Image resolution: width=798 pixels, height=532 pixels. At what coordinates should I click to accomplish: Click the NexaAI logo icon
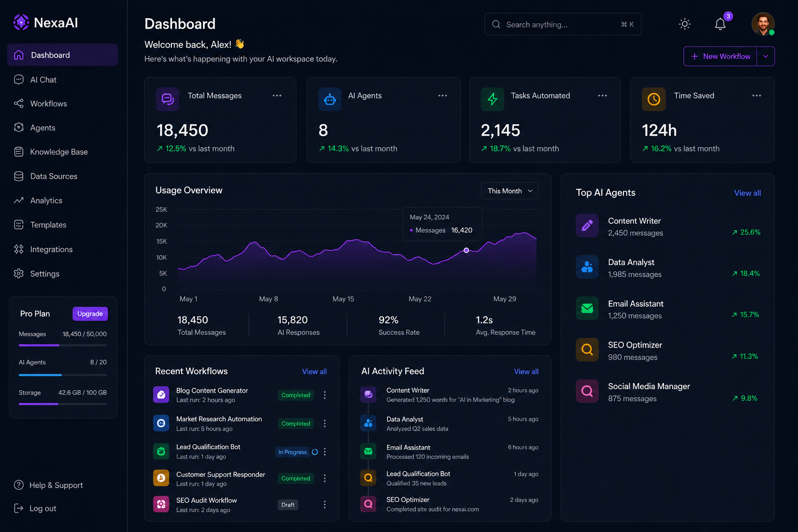21,22
